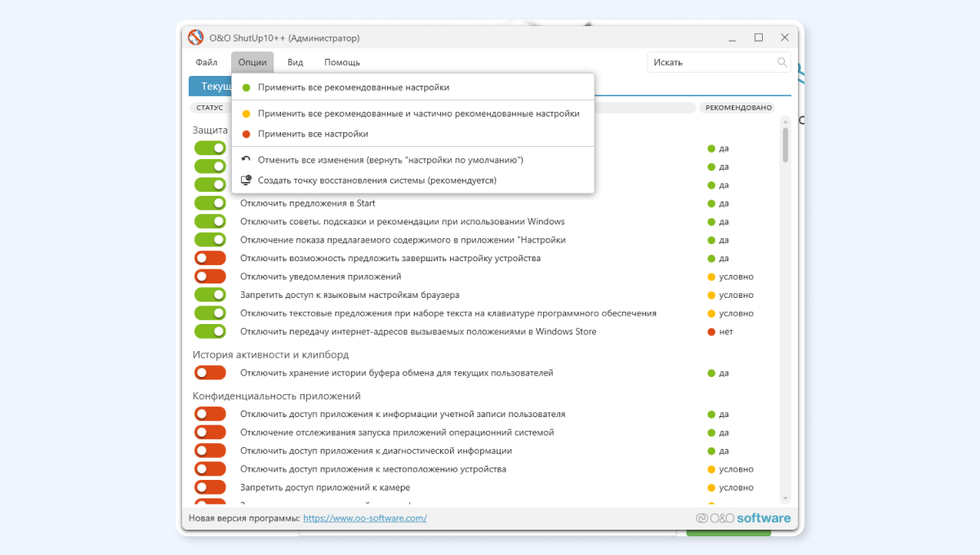Close the open Опции menu
The image size is (980, 555).
[252, 62]
